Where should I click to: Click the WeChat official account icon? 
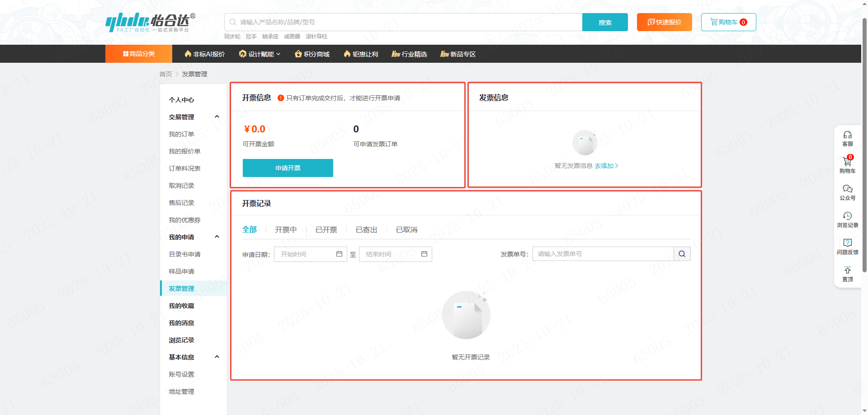pos(847,189)
